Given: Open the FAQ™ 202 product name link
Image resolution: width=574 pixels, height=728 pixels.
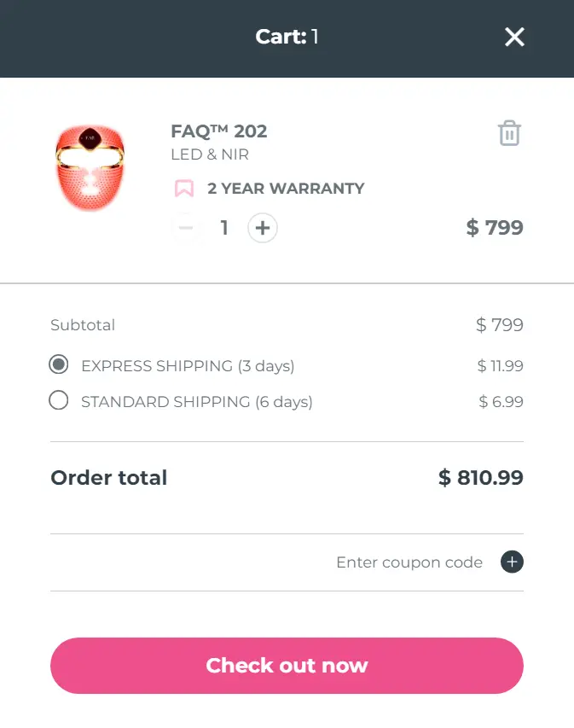Looking at the screenshot, I should pyautogui.click(x=217, y=131).
